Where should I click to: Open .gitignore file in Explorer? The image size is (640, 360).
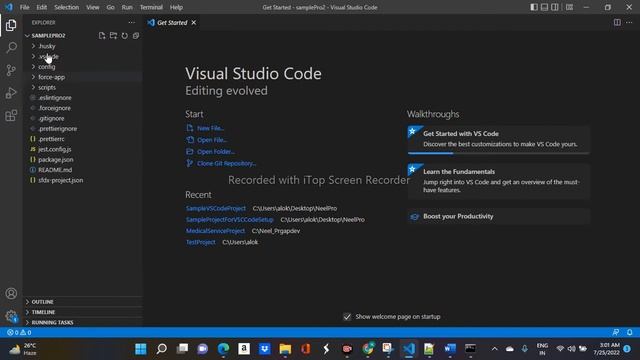click(x=82, y=118)
